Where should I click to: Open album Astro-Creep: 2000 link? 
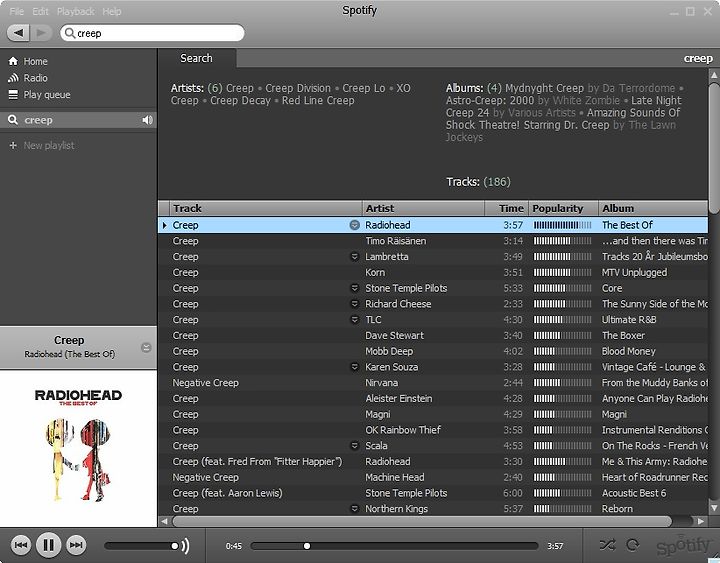pos(490,101)
